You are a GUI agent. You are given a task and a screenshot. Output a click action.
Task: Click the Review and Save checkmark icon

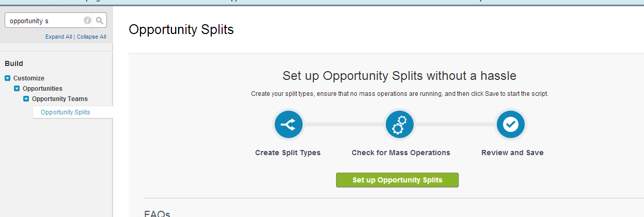point(510,125)
